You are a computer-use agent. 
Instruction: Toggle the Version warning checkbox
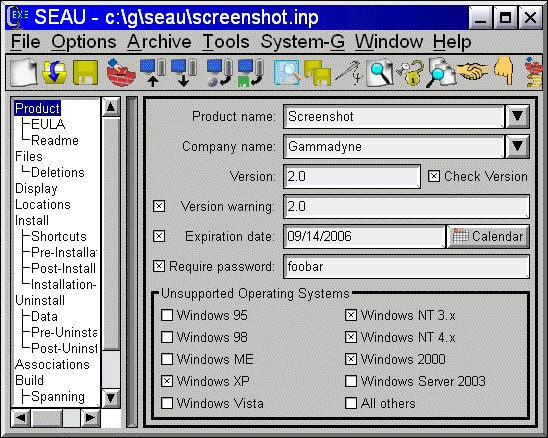[x=159, y=206]
